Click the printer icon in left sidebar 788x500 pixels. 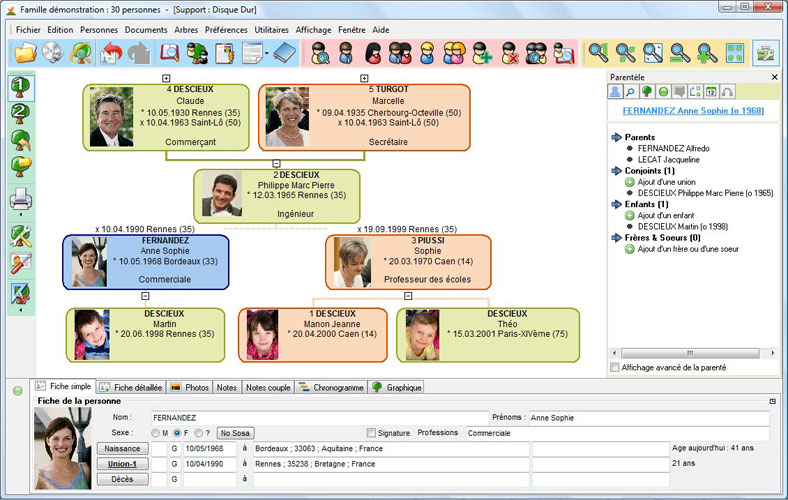[x=21, y=199]
